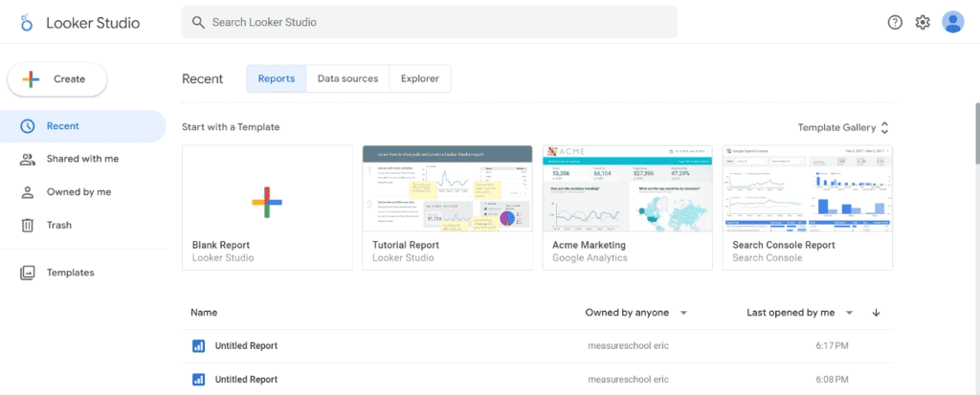Click the Name column header

(x=205, y=313)
